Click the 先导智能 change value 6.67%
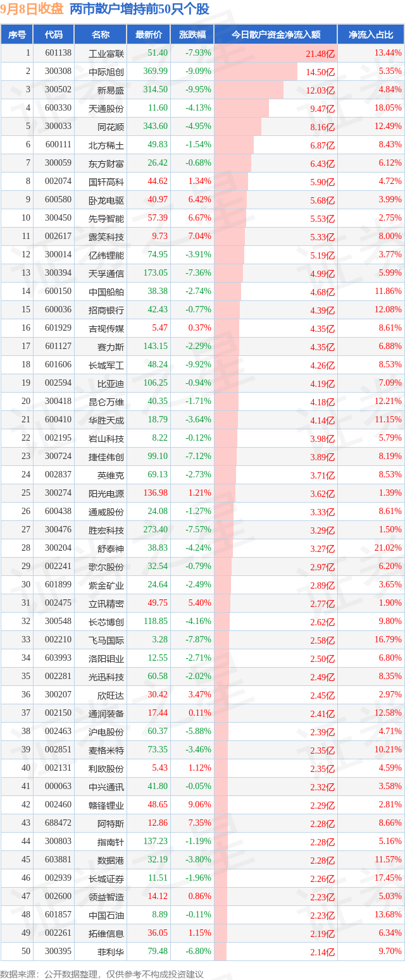This screenshot has width=405, height=980. tap(200, 218)
